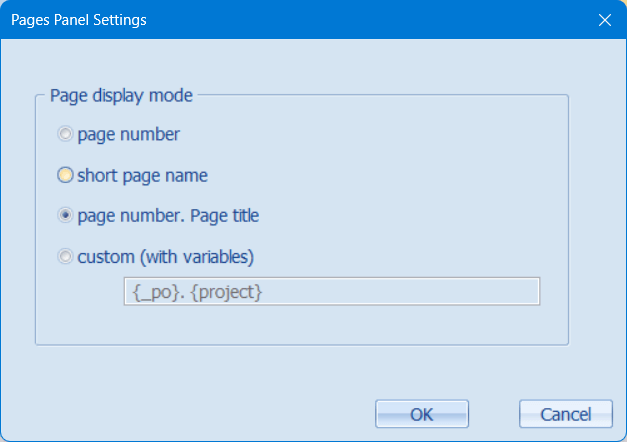The width and height of the screenshot is (627, 442).
Task: Confirm settings with the OK button
Action: tap(422, 414)
